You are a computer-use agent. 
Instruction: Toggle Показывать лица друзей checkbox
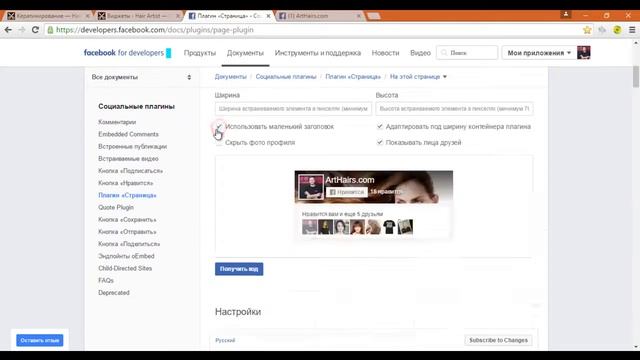(380, 142)
